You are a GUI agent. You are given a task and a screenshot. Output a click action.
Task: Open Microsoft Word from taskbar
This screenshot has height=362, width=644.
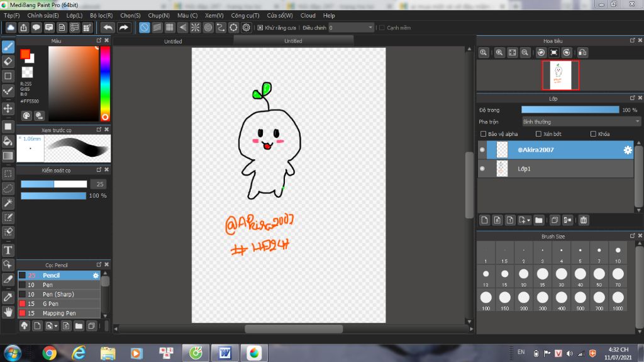point(225,353)
